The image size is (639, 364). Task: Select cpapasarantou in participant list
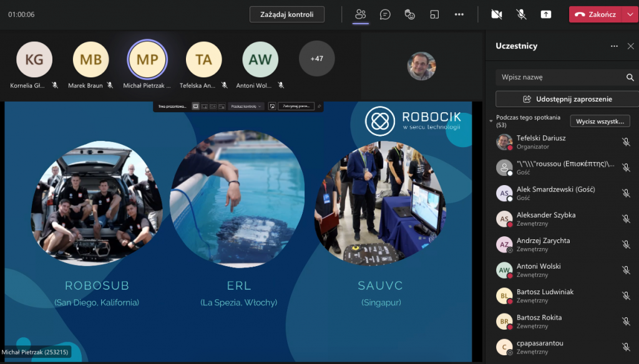click(x=564, y=347)
